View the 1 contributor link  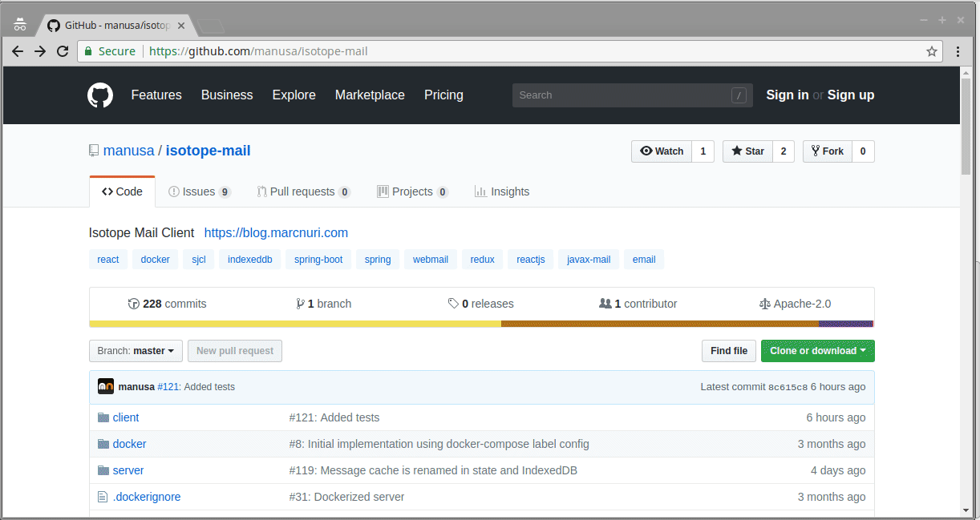pos(638,304)
